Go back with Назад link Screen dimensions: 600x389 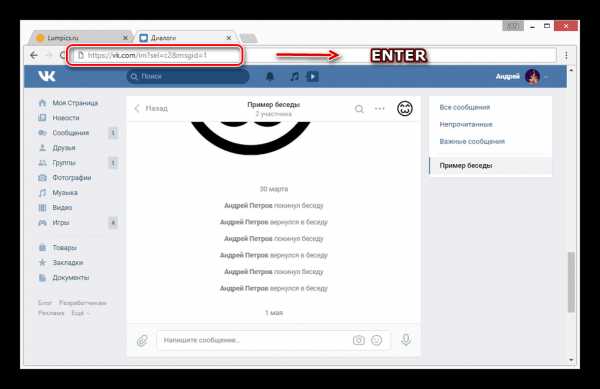[x=152, y=109]
